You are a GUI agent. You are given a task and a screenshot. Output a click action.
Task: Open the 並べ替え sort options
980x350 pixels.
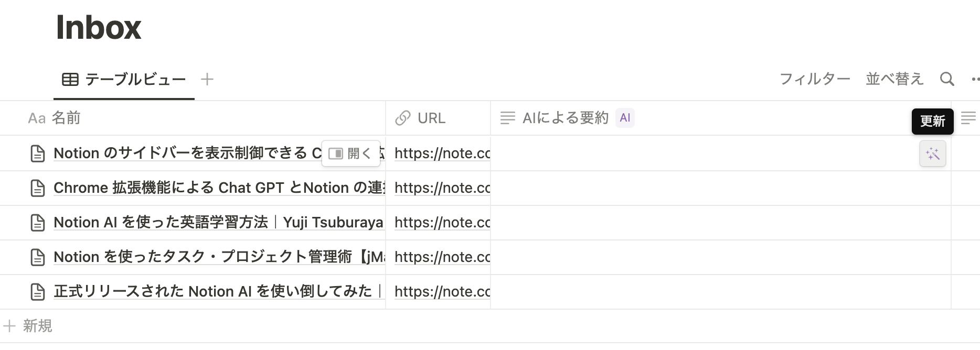[x=894, y=79]
